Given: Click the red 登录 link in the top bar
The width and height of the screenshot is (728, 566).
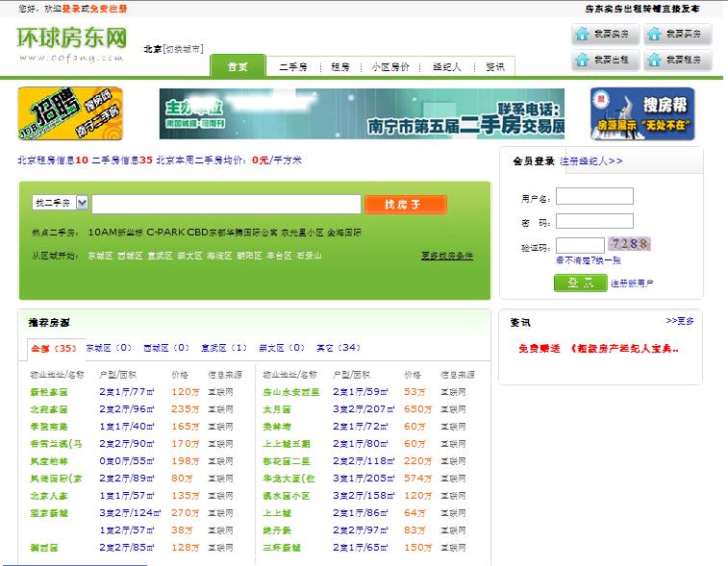Looking at the screenshot, I should coord(71,9).
